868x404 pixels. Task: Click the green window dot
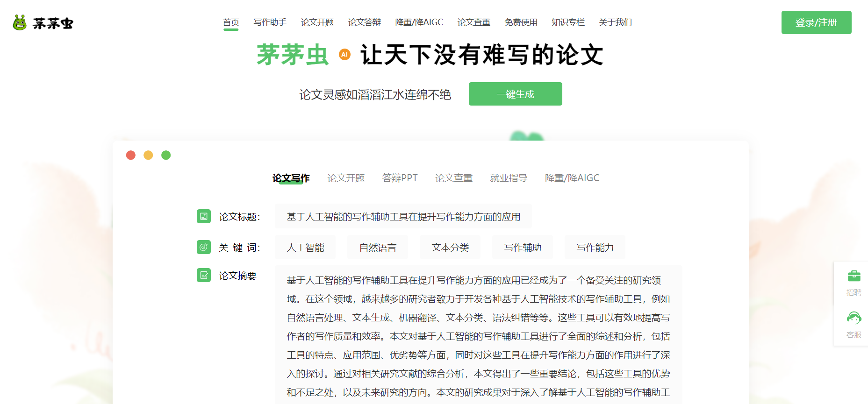(x=166, y=155)
